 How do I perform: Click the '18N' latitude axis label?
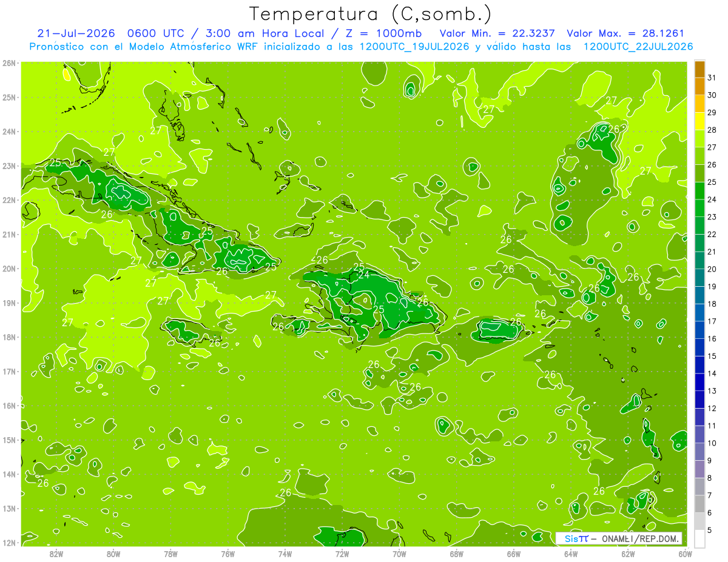[x=9, y=337]
